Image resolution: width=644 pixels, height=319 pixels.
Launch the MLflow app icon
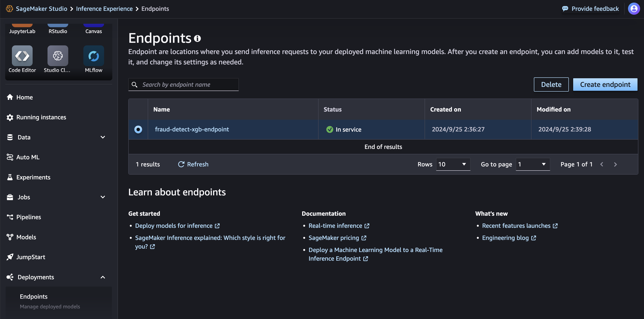tap(94, 56)
